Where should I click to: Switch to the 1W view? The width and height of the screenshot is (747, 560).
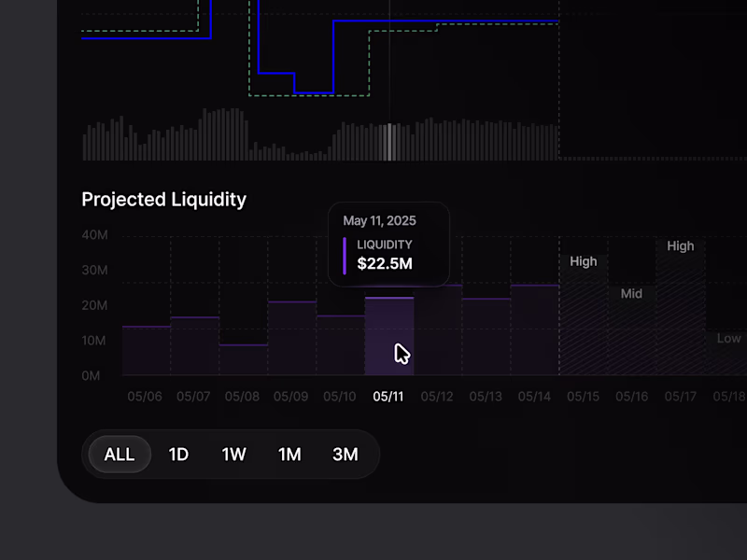233,455
